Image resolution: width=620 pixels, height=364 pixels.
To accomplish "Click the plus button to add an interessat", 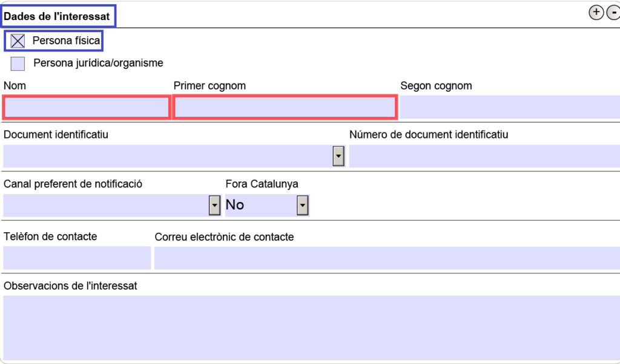I will tap(596, 12).
